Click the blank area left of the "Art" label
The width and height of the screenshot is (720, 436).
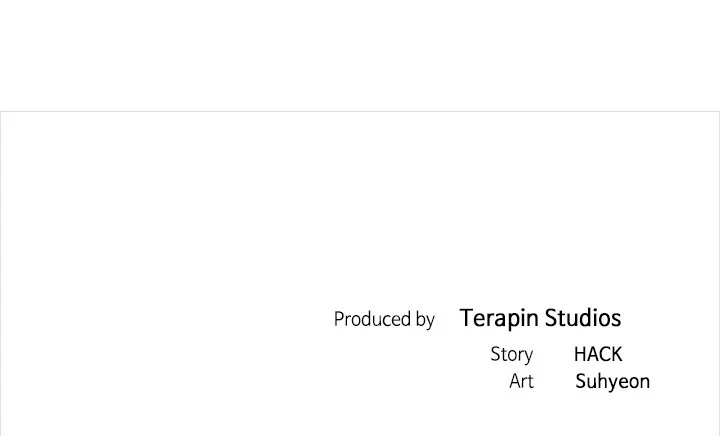(400, 381)
